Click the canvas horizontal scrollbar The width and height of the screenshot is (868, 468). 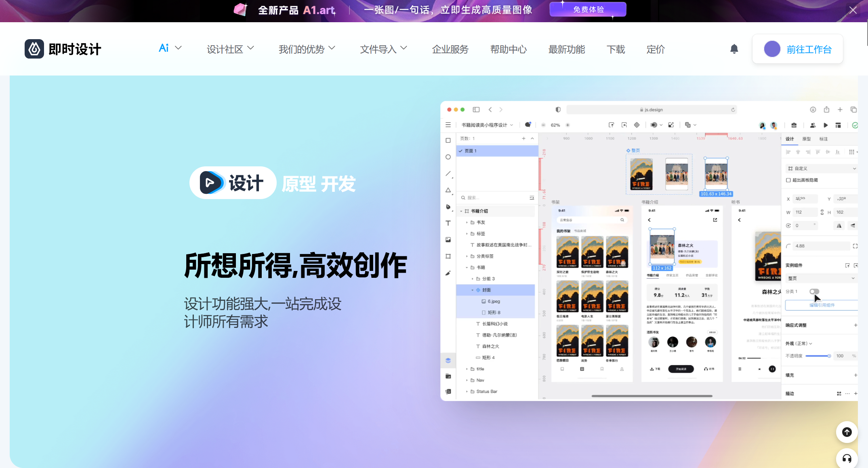[x=652, y=396]
